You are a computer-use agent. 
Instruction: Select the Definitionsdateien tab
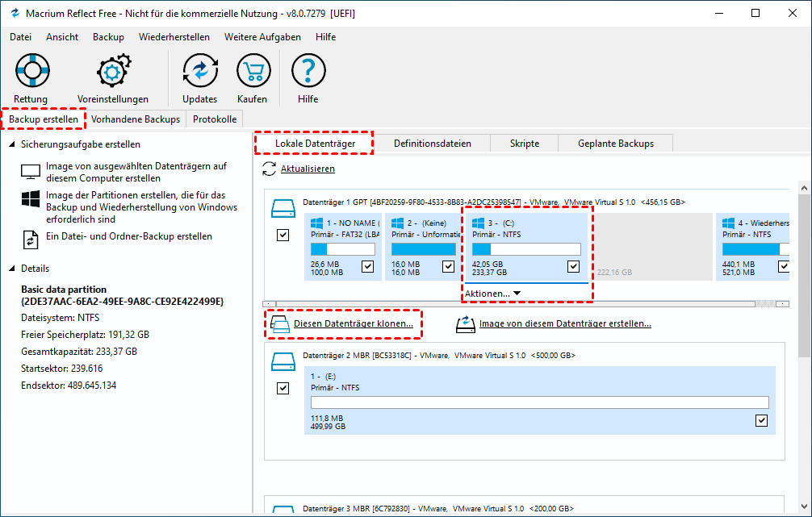coord(433,144)
